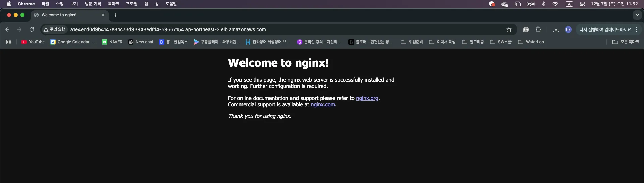Follow the nginx.com link

click(x=323, y=104)
